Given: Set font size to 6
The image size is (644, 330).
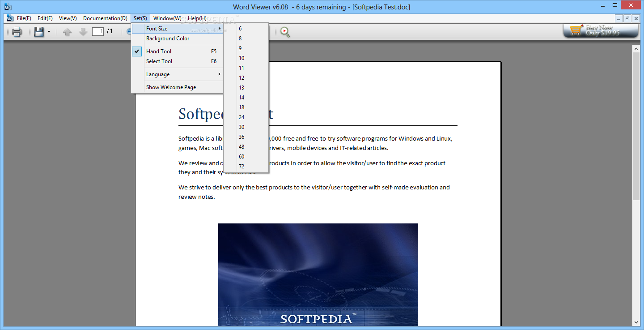Looking at the screenshot, I should click(x=246, y=29).
